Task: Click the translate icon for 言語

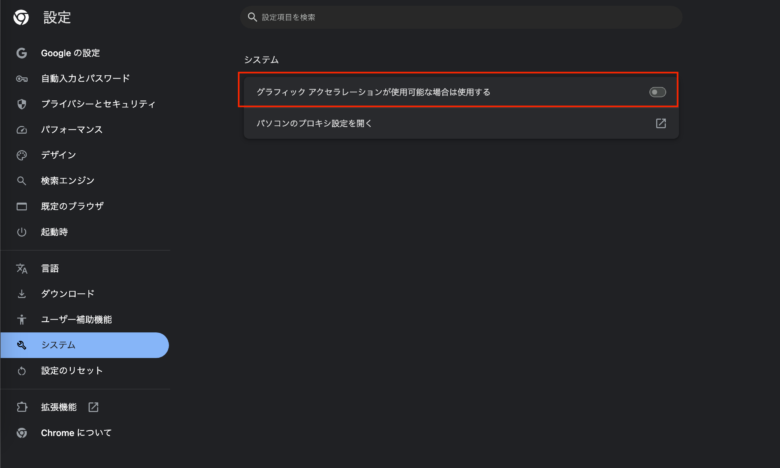Action: (21, 268)
